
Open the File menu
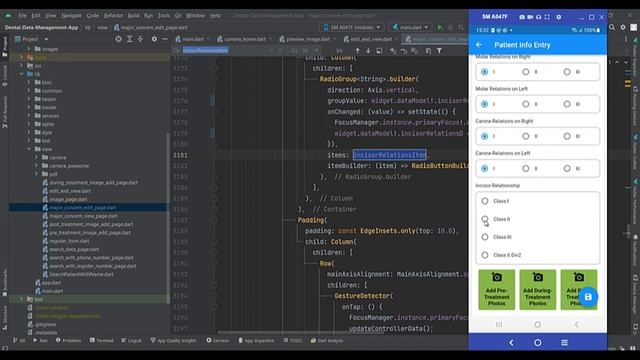point(22,16)
